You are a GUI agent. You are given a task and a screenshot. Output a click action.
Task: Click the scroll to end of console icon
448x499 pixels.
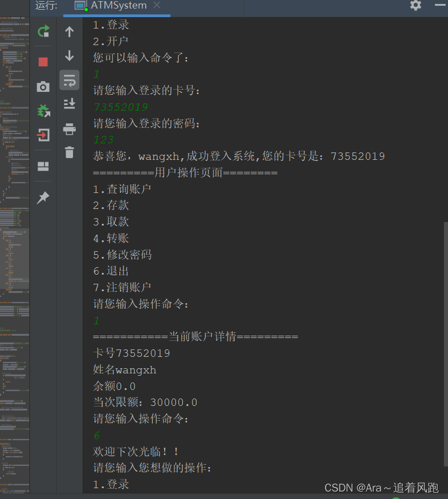coord(69,104)
